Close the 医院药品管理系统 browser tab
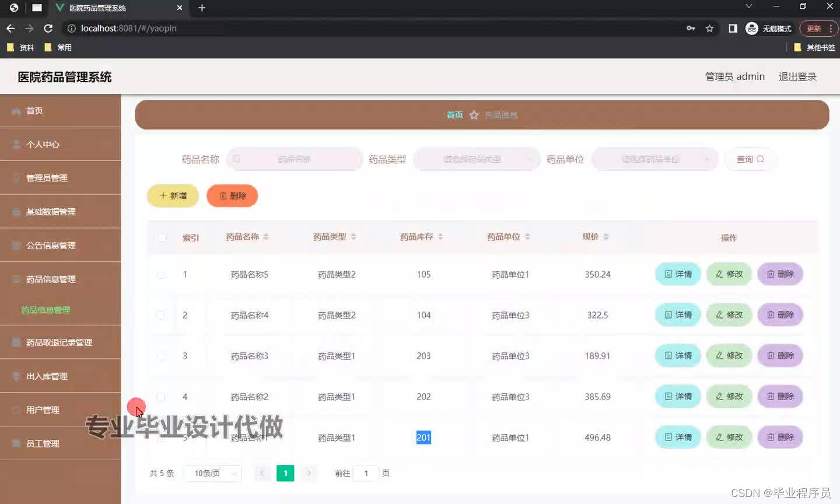840x504 pixels. coord(180,8)
